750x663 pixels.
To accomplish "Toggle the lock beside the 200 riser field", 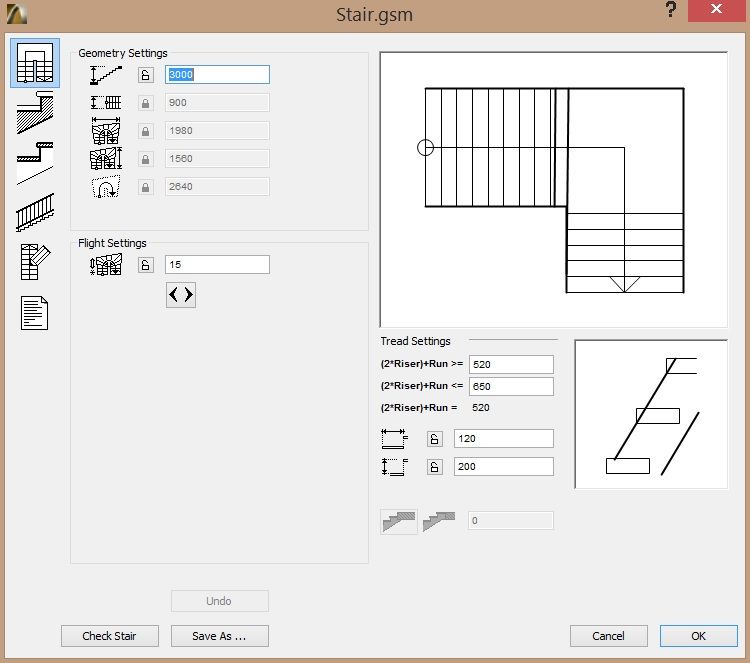I will click(434, 467).
